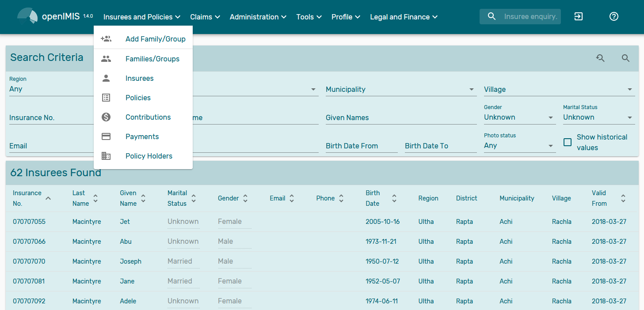Open the Legal and Finance menu

[x=403, y=17]
